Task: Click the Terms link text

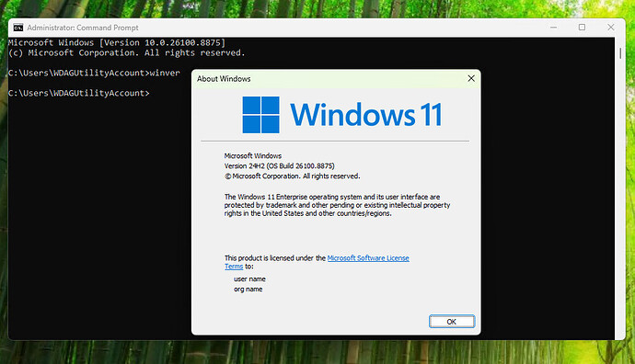Action: [x=234, y=267]
